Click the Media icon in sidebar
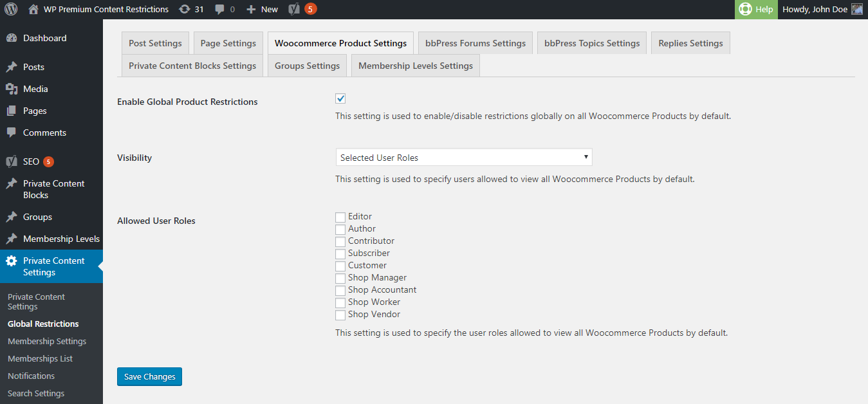 click(x=12, y=89)
